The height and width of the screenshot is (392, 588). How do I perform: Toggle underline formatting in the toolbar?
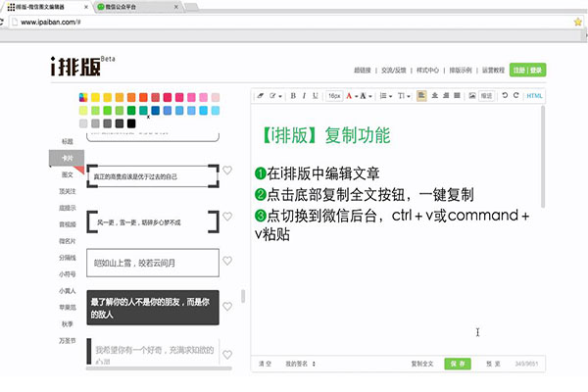click(x=316, y=96)
